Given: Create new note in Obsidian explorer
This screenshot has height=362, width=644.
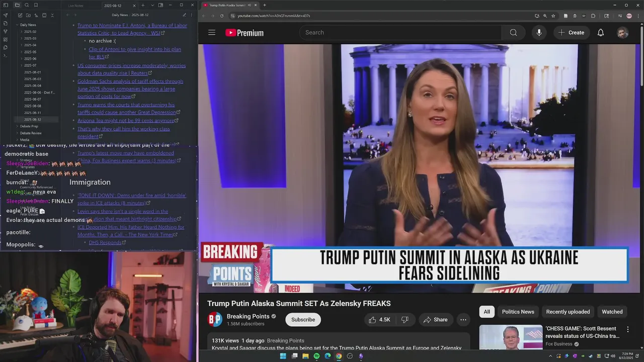Looking at the screenshot, I should click(x=20, y=15).
